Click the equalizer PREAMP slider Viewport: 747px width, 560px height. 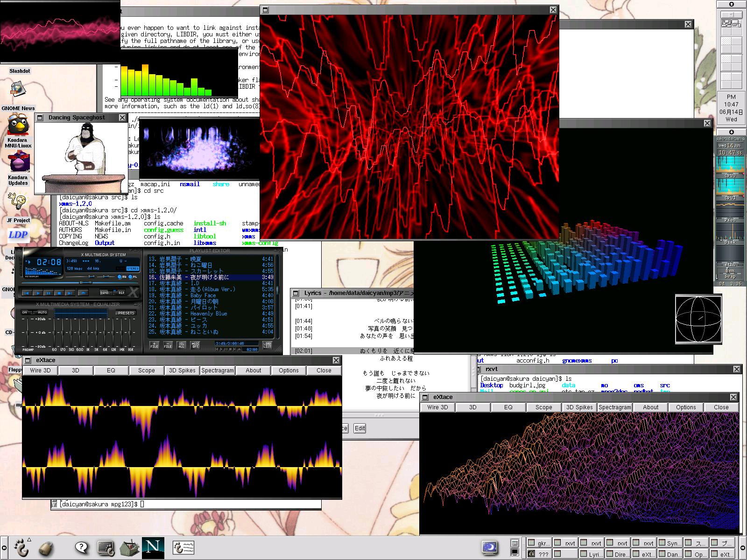point(28,333)
